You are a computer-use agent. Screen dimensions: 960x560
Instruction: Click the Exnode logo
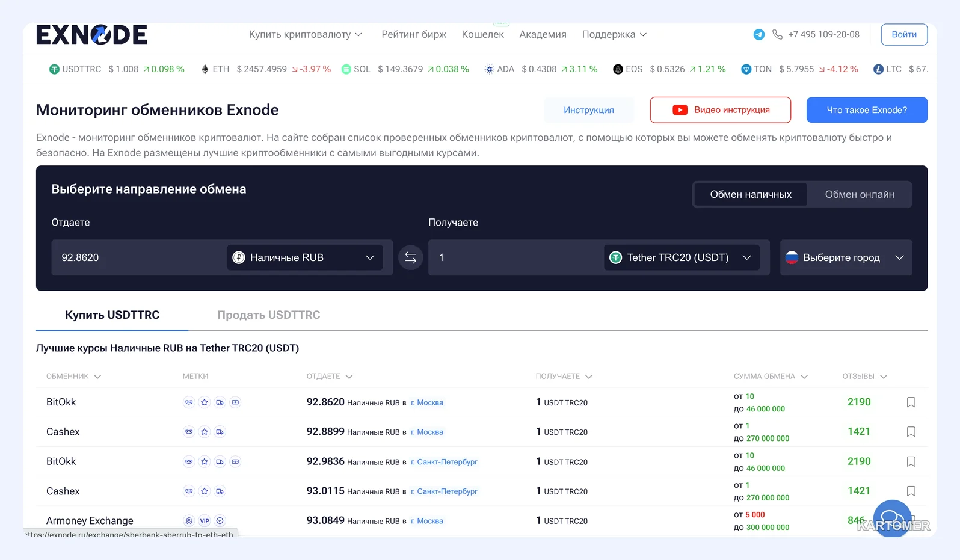(91, 35)
